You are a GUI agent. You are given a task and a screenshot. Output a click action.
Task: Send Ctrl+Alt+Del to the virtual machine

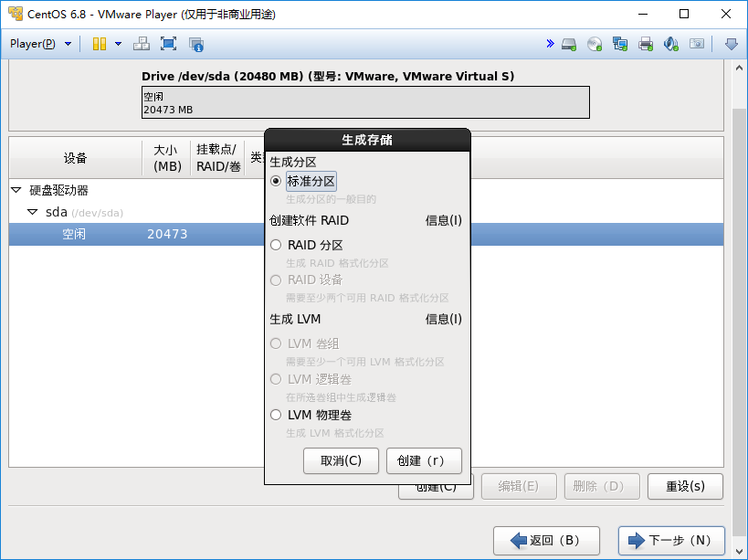click(x=142, y=44)
